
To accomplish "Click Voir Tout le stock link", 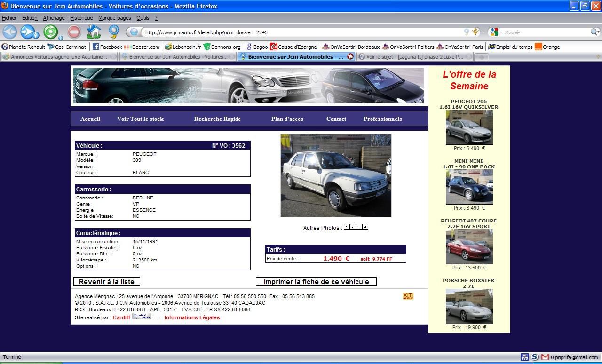I will (140, 119).
